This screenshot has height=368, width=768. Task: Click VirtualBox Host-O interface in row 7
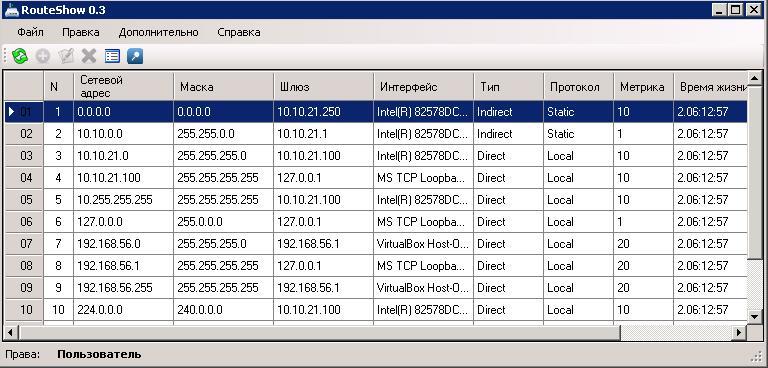tap(423, 244)
